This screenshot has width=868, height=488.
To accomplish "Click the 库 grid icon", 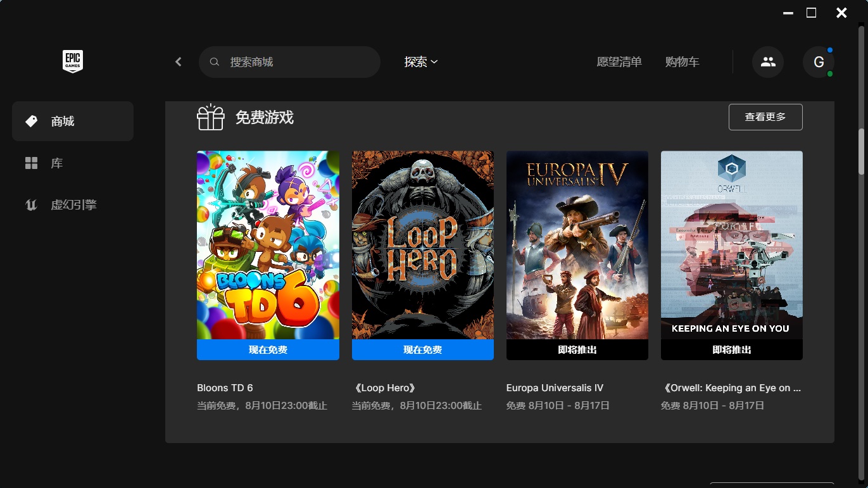I will (31, 163).
